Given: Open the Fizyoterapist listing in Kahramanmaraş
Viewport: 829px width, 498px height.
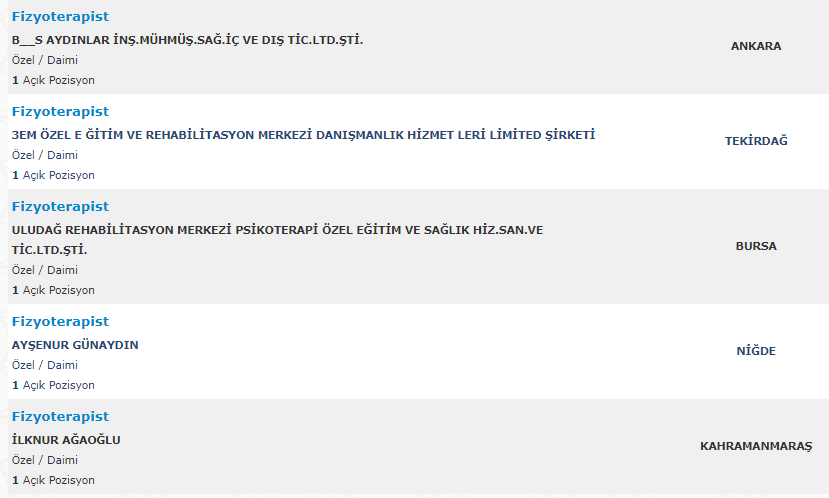Looking at the screenshot, I should (60, 416).
